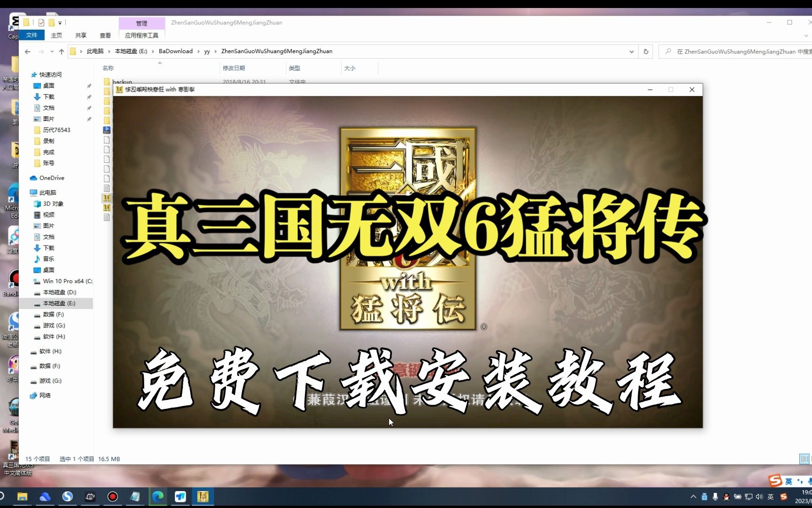Unpin 桌面 using its pin icon

[89, 86]
